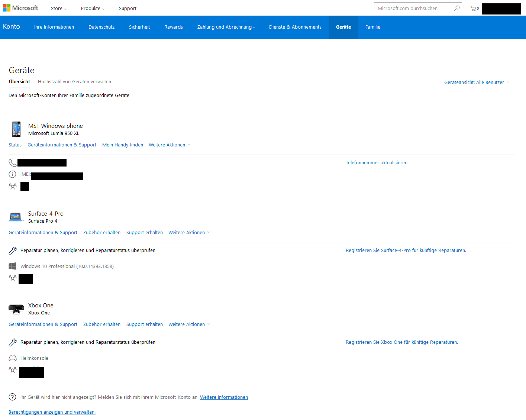Expand the Produkte dropdown menu

pyautogui.click(x=93, y=8)
